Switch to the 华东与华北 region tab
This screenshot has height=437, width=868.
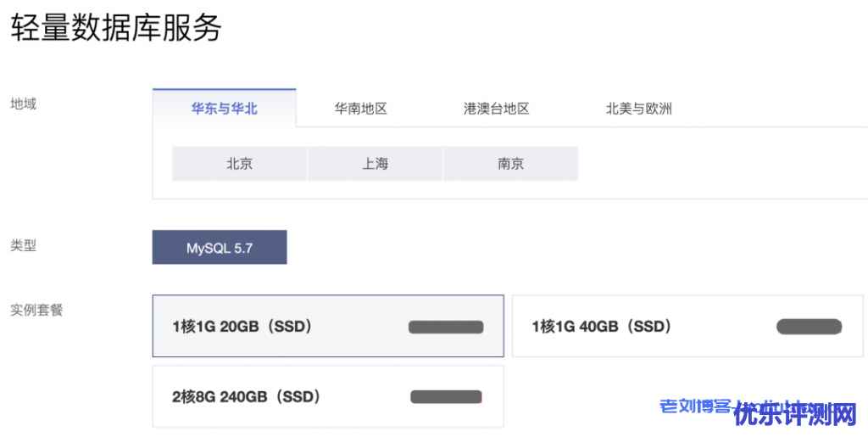pos(224,109)
